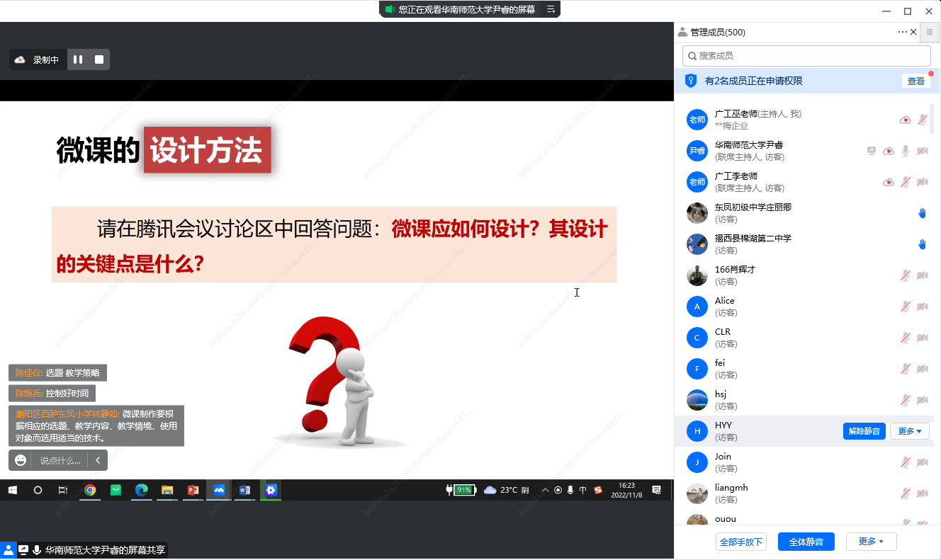The height and width of the screenshot is (560, 941).
Task: Click the 搜索成员 search field
Action: click(806, 56)
